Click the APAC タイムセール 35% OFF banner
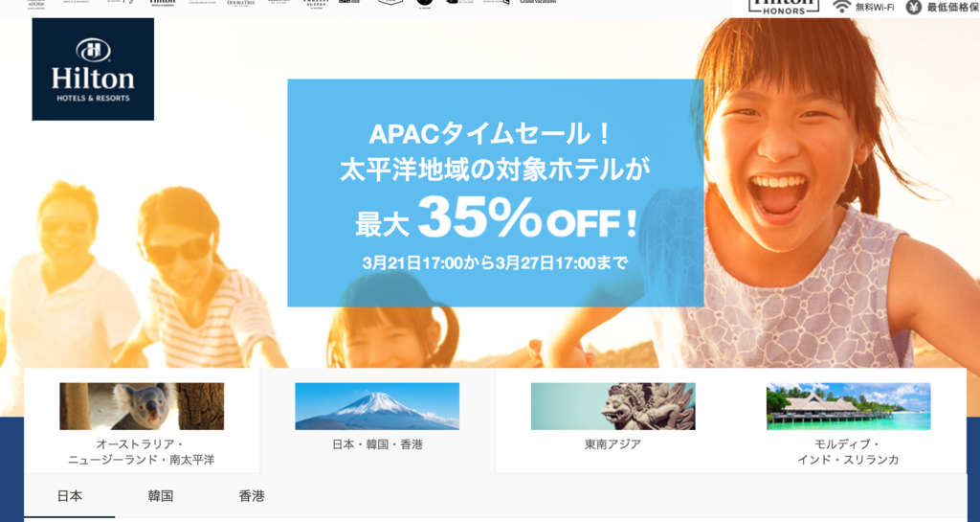Image resolution: width=980 pixels, height=522 pixels. point(496,193)
